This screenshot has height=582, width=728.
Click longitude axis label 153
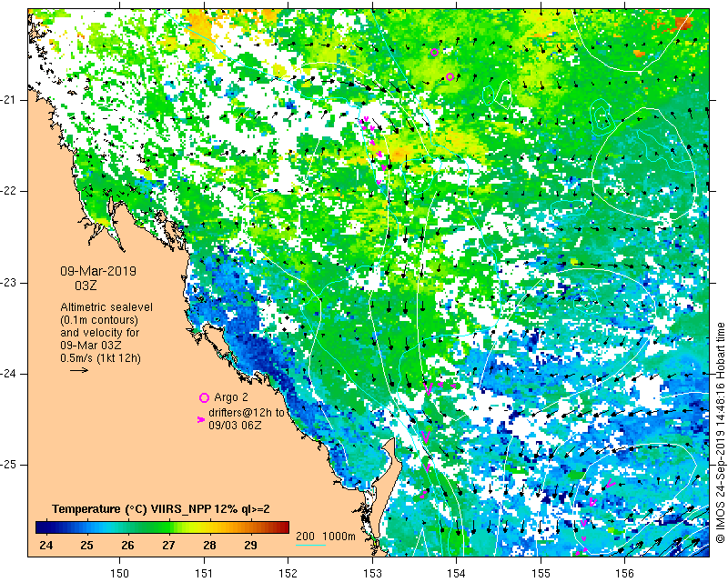(372, 573)
